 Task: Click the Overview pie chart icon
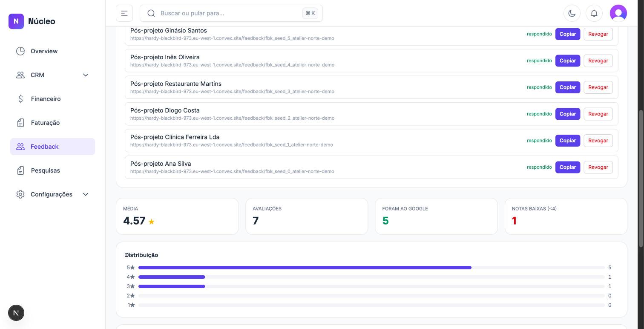pyautogui.click(x=20, y=51)
